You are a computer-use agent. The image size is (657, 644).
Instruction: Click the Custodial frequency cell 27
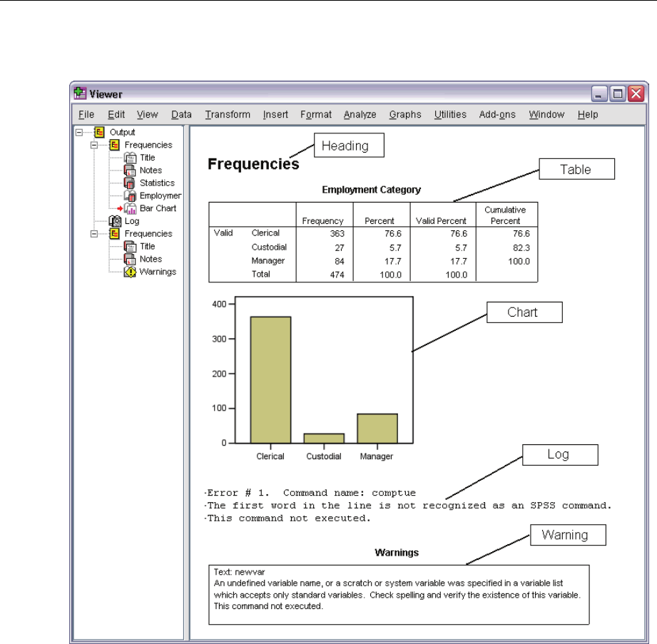coord(340,247)
